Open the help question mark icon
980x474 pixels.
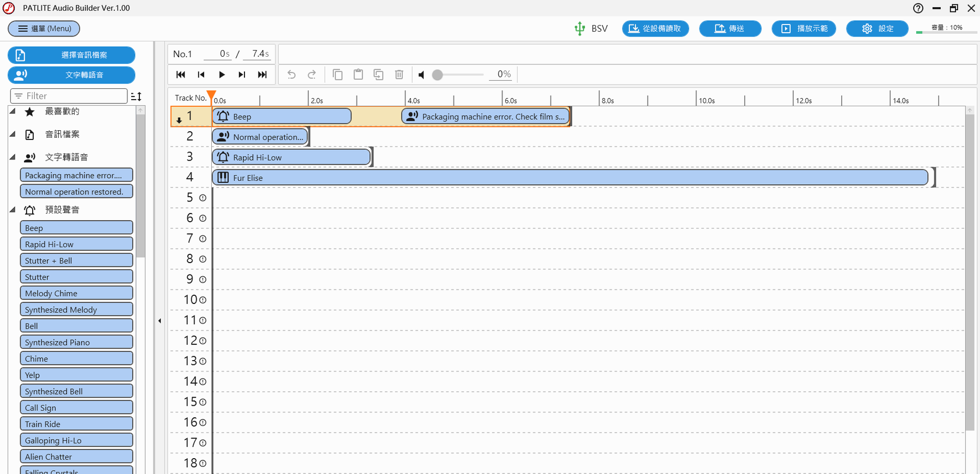[x=918, y=8]
